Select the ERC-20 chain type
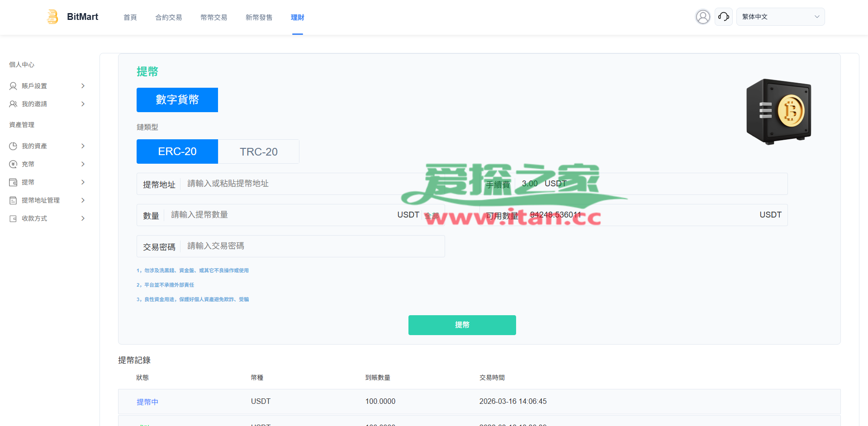868x426 pixels. click(177, 151)
